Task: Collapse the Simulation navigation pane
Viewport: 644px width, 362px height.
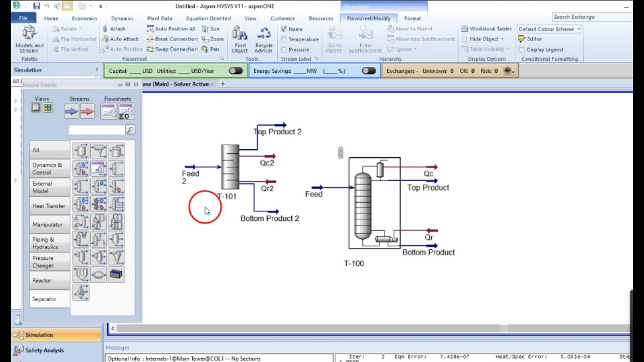Action: coord(97,70)
